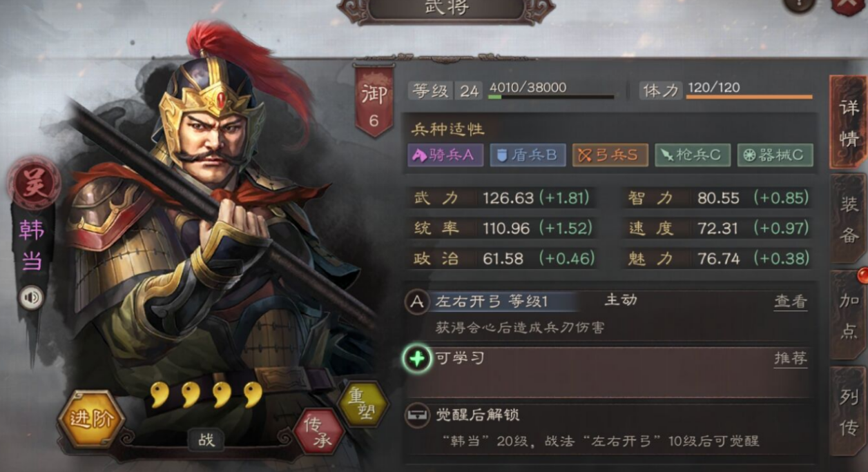
Task: Tap the locked awakening skill icon
Action: pyautogui.click(x=417, y=415)
